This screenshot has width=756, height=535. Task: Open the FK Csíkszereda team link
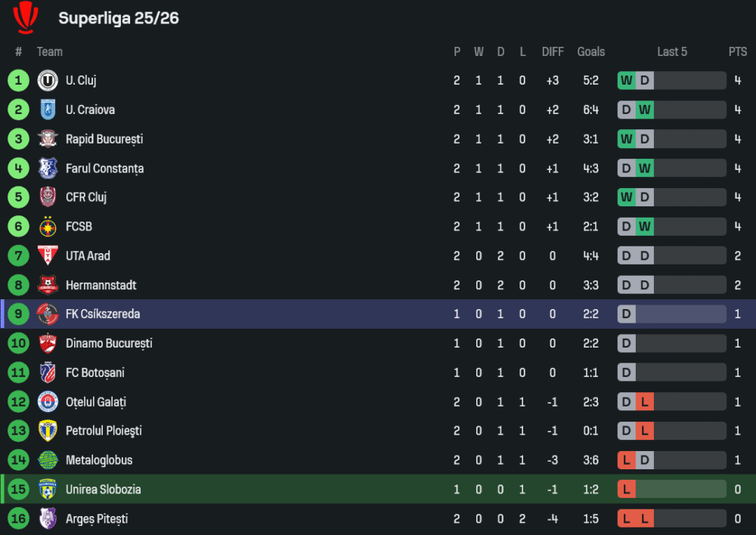click(x=103, y=314)
